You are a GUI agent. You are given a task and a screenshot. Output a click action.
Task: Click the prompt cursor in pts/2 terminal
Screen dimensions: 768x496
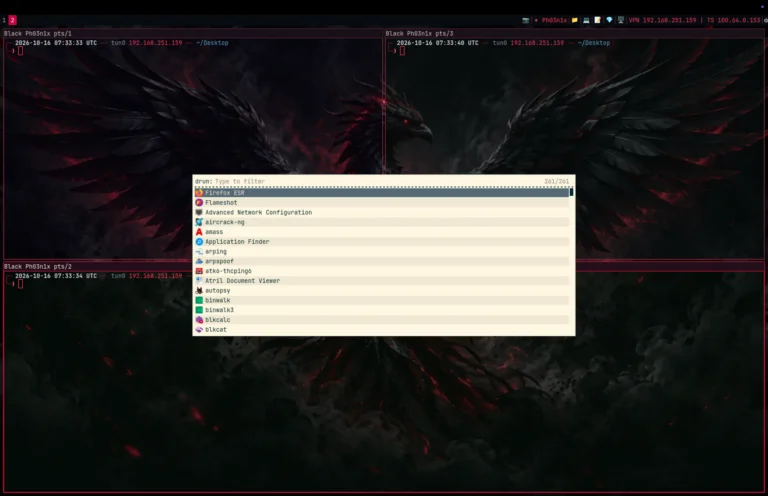pos(21,284)
